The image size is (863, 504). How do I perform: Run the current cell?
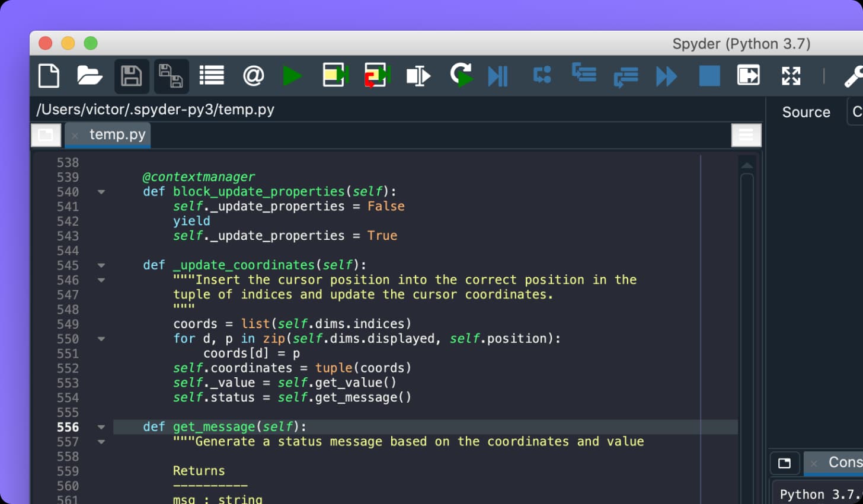coord(334,76)
